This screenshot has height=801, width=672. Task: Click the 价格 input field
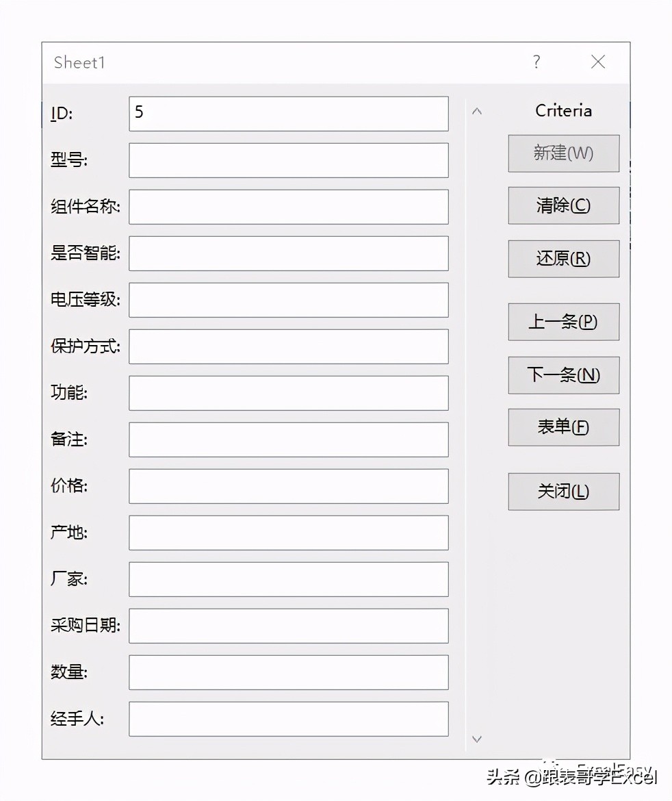click(x=288, y=486)
